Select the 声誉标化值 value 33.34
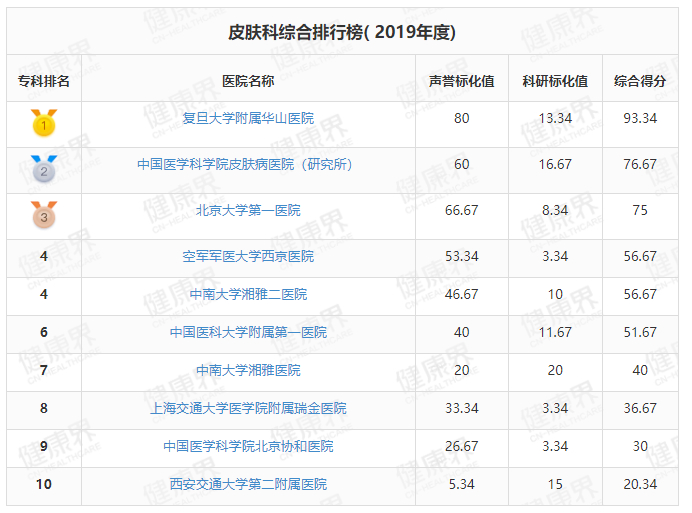The height and width of the screenshot is (513, 692). pos(462,408)
